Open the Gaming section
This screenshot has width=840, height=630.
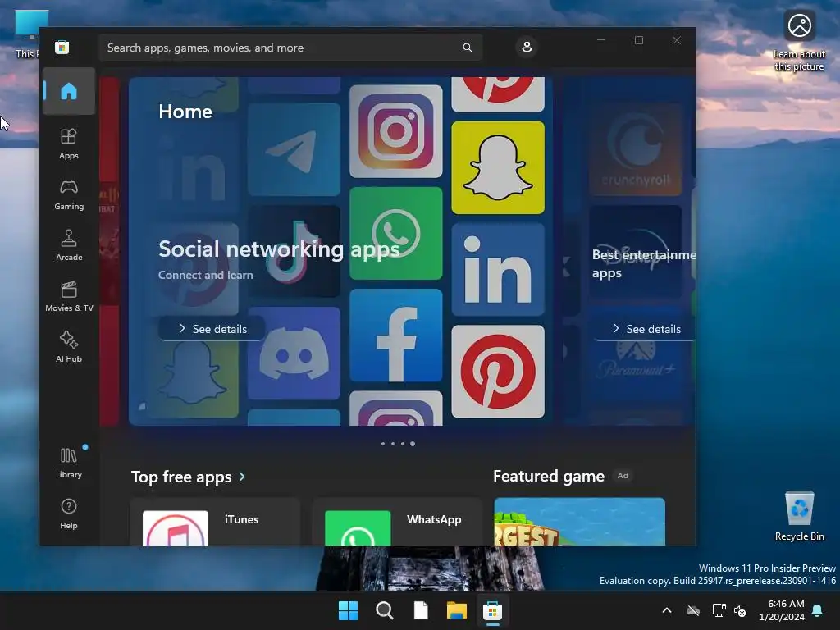(x=69, y=194)
